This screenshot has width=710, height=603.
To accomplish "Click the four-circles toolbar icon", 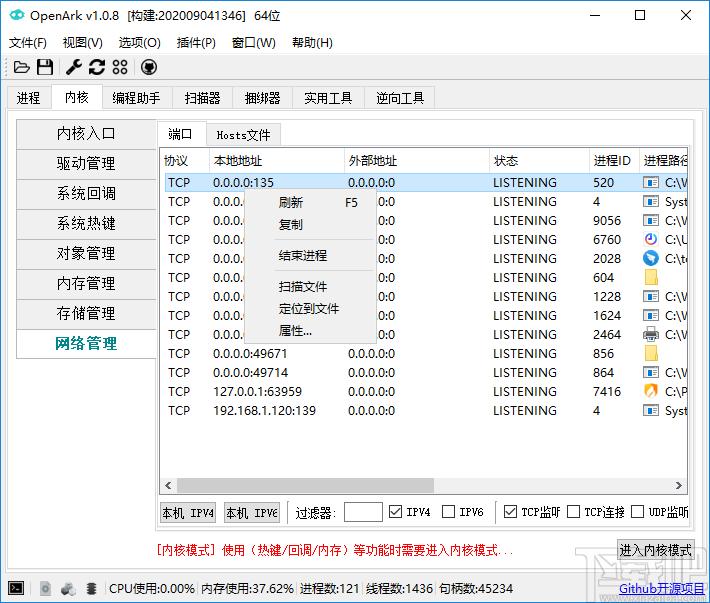I will point(120,67).
